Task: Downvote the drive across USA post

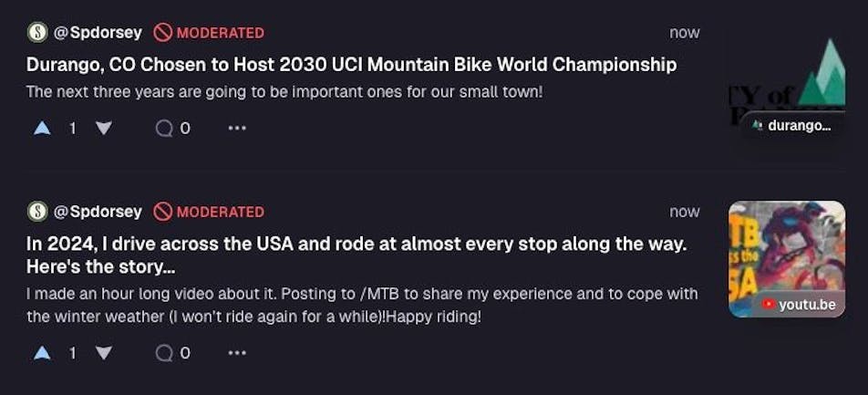Action: [104, 353]
